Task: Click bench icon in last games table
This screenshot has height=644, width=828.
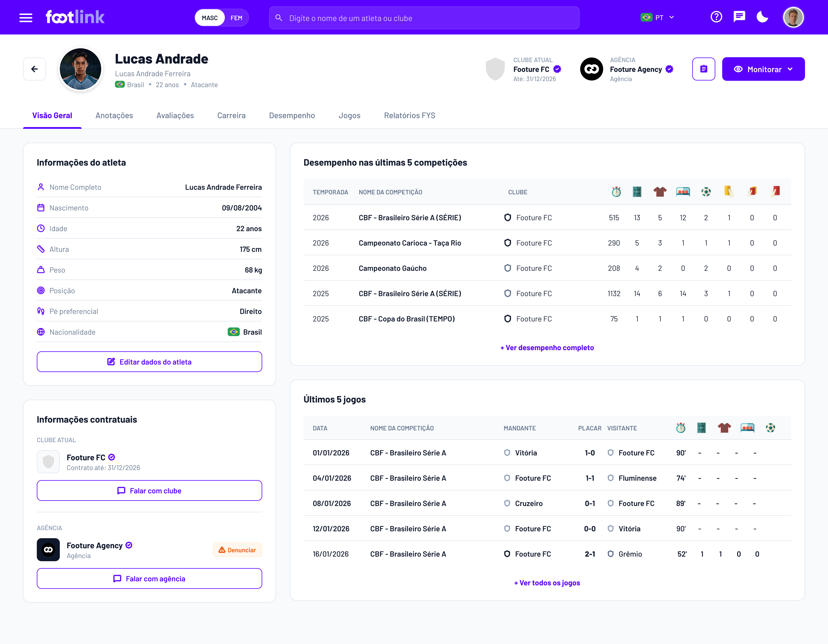Action: tap(747, 428)
